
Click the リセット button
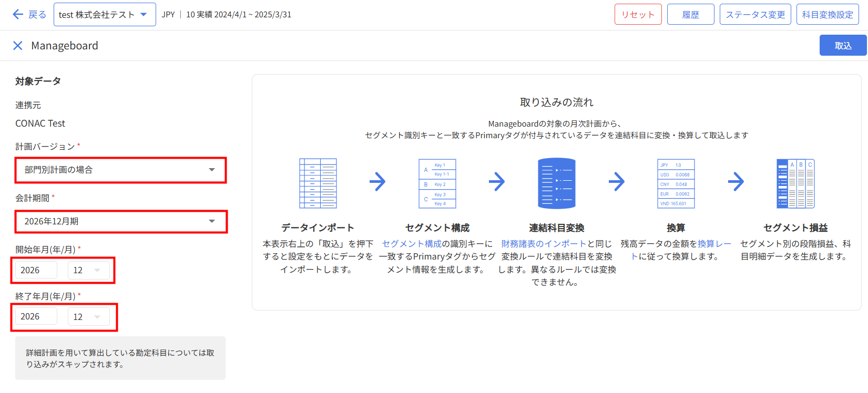[638, 15]
